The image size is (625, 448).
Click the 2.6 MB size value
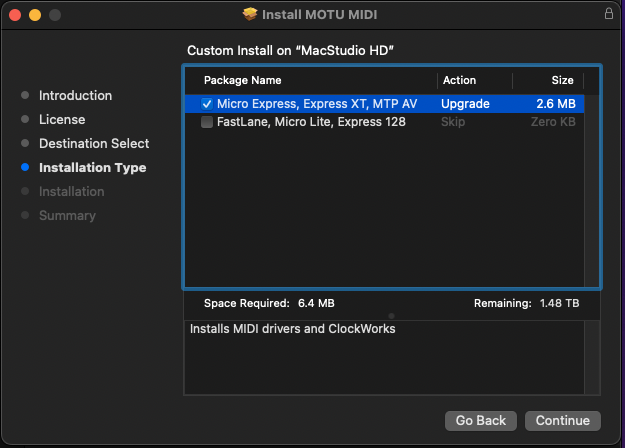pyautogui.click(x=556, y=104)
